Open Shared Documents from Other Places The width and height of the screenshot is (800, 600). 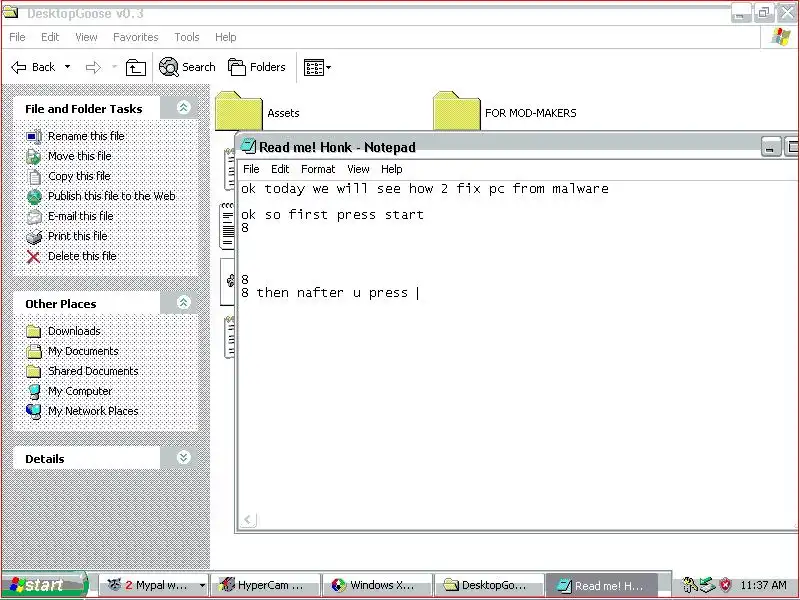tap(93, 371)
